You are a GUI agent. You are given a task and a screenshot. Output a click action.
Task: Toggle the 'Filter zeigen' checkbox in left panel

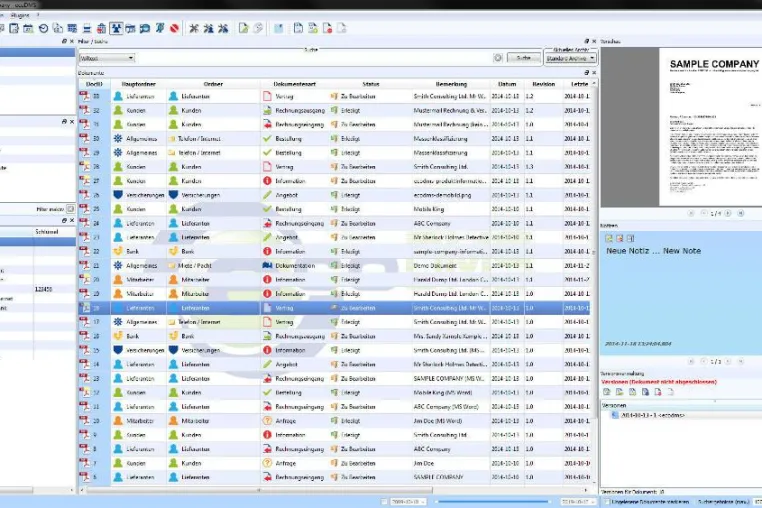(x=70, y=209)
